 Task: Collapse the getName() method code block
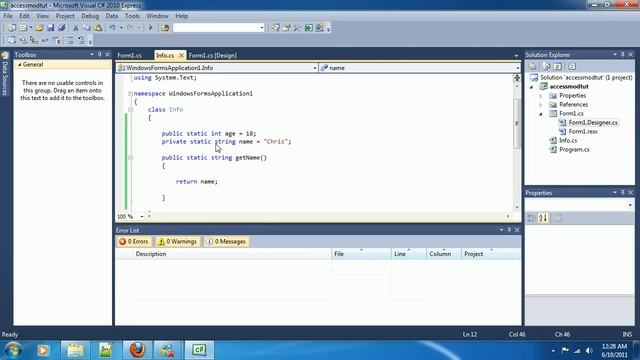coord(131,157)
